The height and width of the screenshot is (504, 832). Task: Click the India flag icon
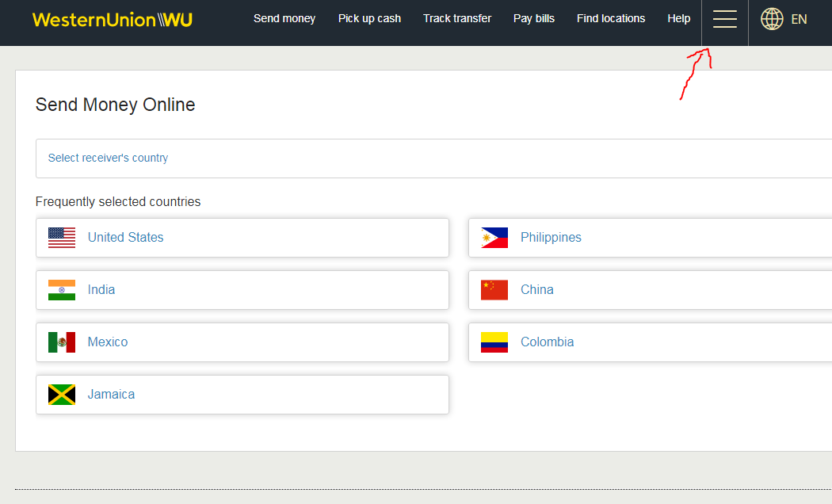(x=62, y=290)
